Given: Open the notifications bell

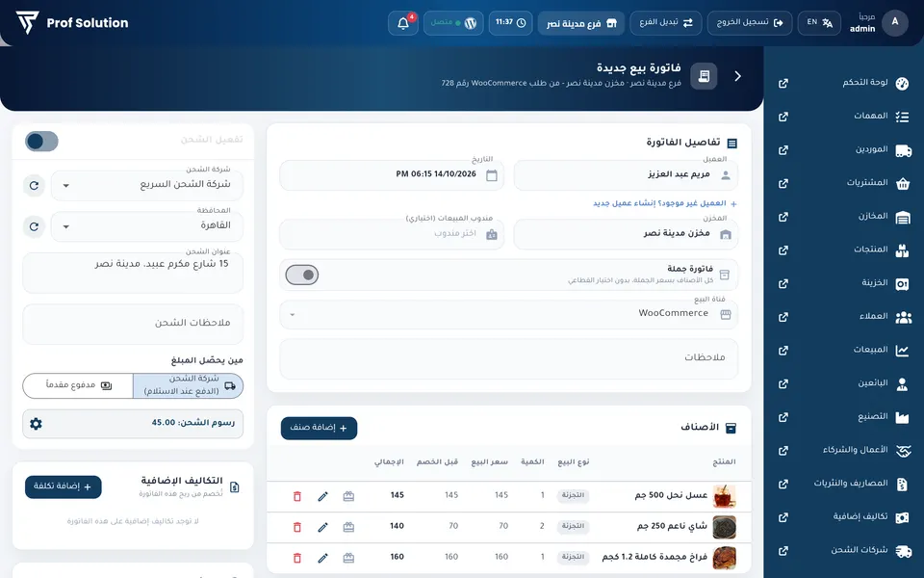Looking at the screenshot, I should (403, 23).
